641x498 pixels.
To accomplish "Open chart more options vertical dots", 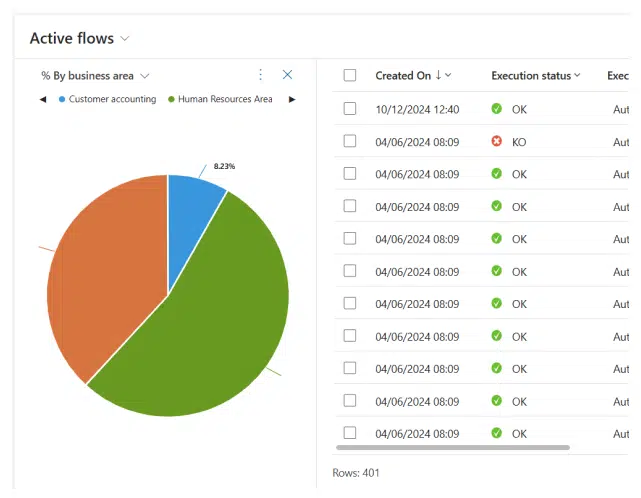I will (x=261, y=75).
